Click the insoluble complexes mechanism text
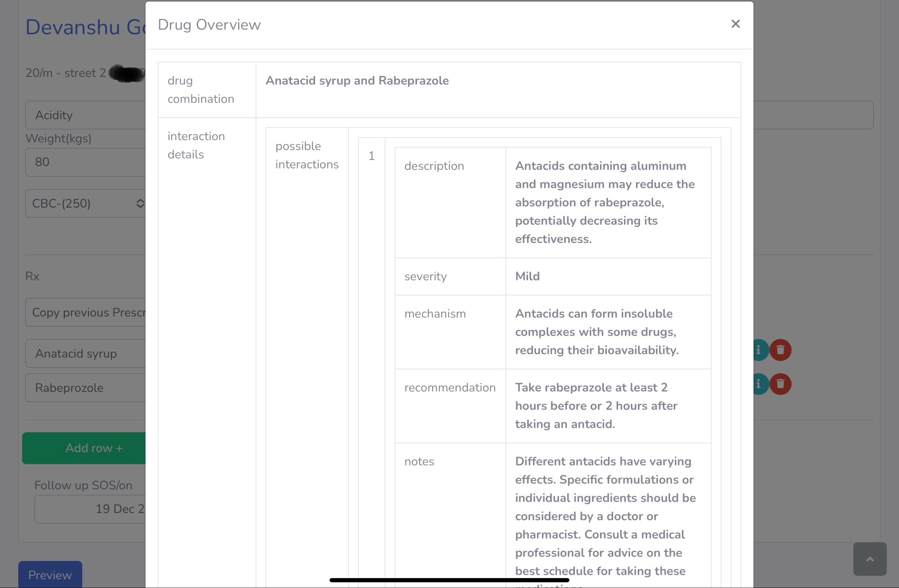Image resolution: width=899 pixels, height=588 pixels. pos(597,332)
